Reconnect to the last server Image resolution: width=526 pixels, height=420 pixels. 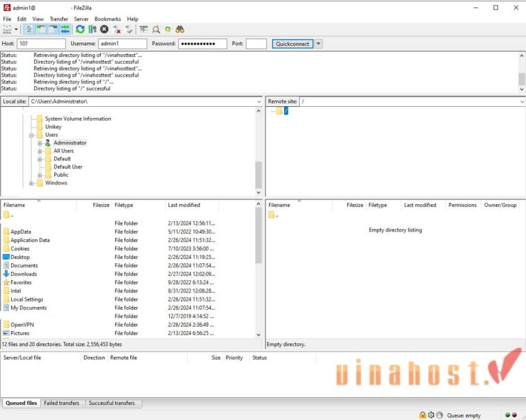click(x=129, y=29)
